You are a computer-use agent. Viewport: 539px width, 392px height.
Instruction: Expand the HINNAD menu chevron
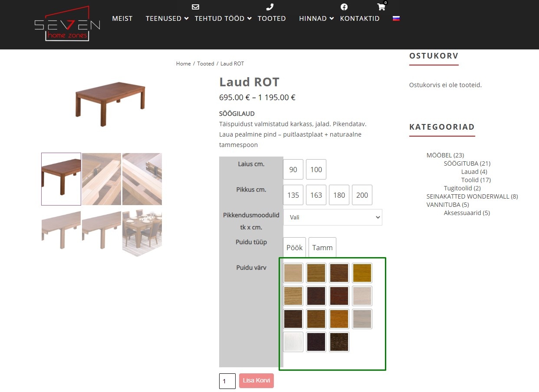(x=332, y=18)
